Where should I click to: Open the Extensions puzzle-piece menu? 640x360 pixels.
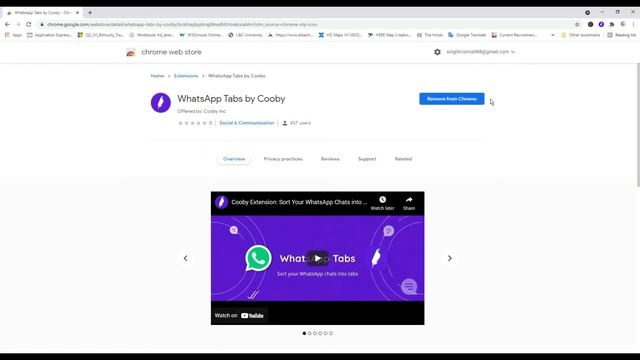[612, 24]
